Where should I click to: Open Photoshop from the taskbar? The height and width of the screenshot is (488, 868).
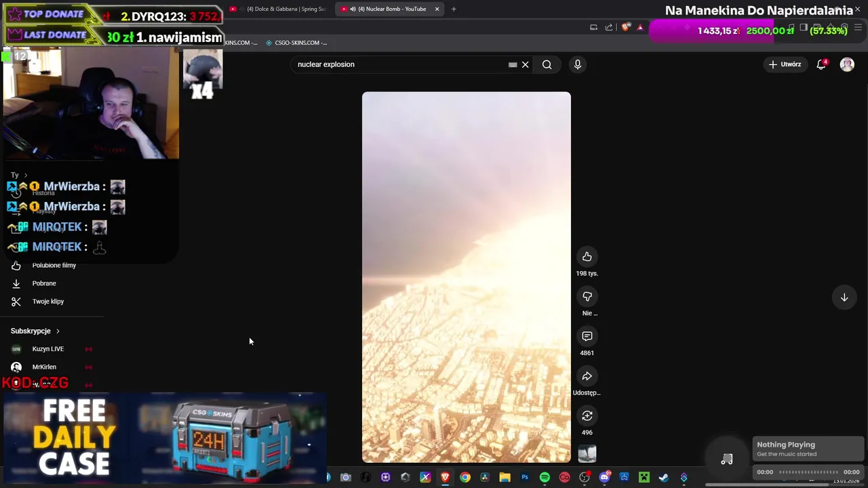pyautogui.click(x=525, y=478)
